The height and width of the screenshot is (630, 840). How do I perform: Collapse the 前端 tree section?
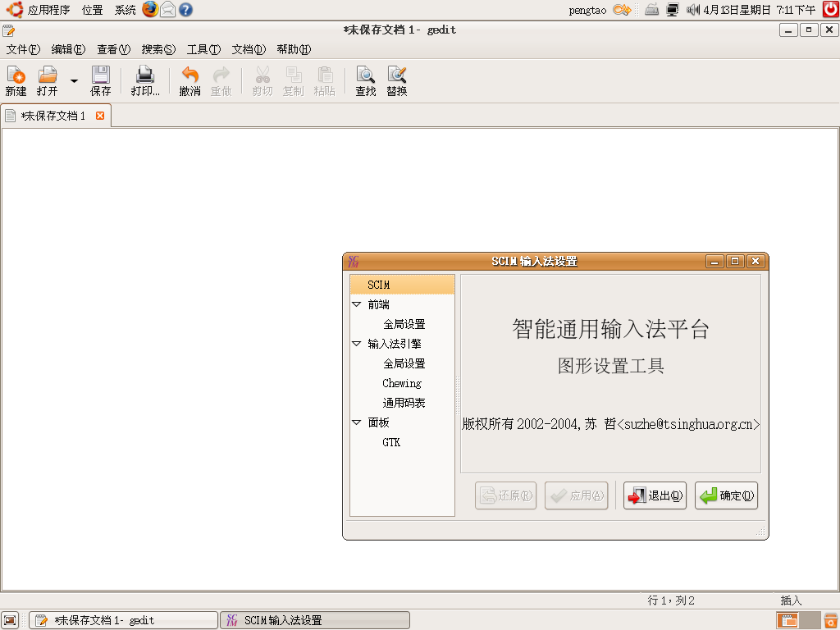(x=356, y=304)
